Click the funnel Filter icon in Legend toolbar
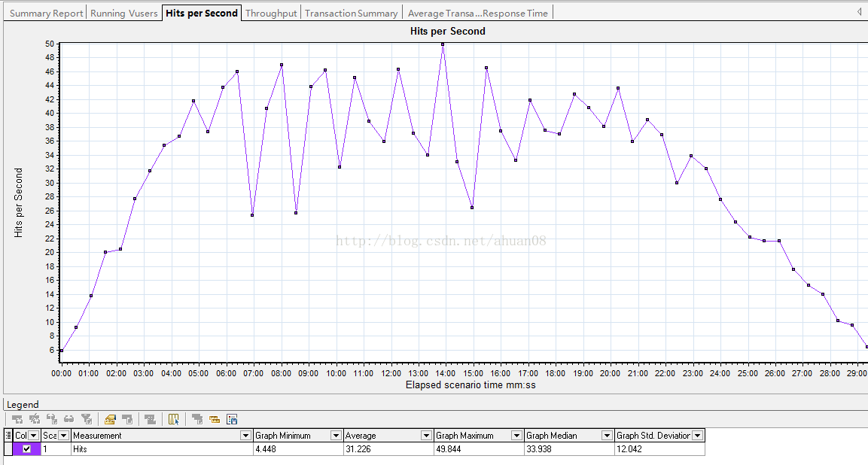868x465 pixels. click(x=87, y=419)
